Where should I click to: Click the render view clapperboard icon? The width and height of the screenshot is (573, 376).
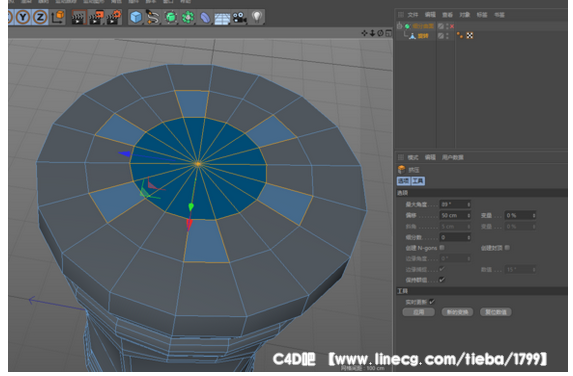(x=78, y=18)
